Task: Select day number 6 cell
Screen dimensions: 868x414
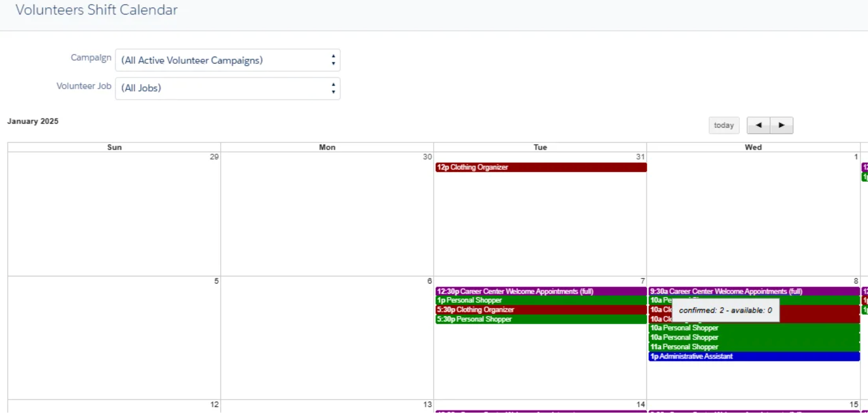Action: point(327,338)
